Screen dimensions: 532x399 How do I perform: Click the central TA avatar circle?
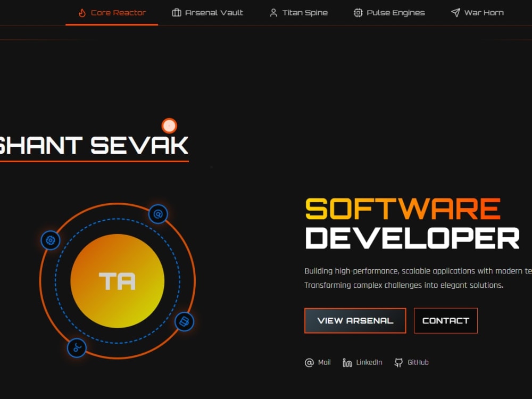(x=118, y=281)
